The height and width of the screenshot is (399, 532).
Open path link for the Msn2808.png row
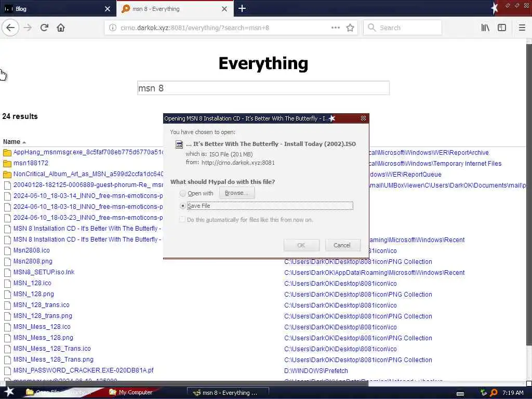[x=358, y=262]
